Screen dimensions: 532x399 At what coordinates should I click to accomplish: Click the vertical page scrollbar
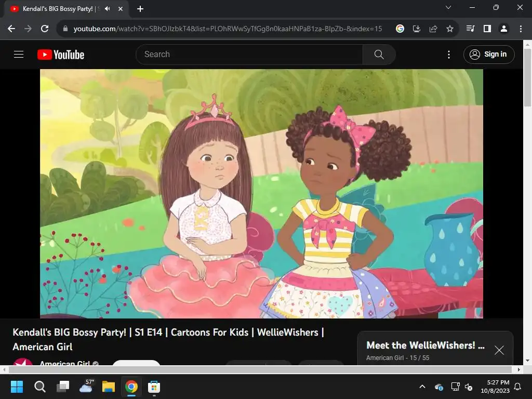pos(528,78)
